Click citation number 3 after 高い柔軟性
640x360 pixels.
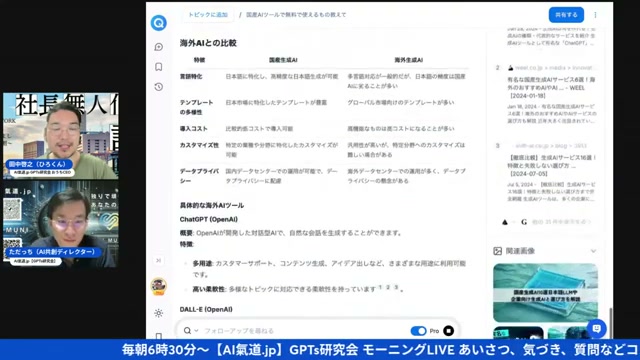click(x=396, y=287)
